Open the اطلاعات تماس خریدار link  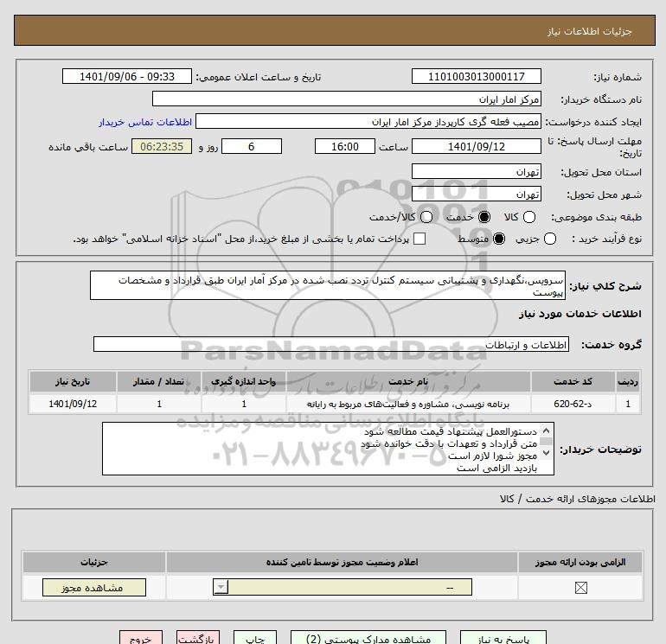pos(145,122)
